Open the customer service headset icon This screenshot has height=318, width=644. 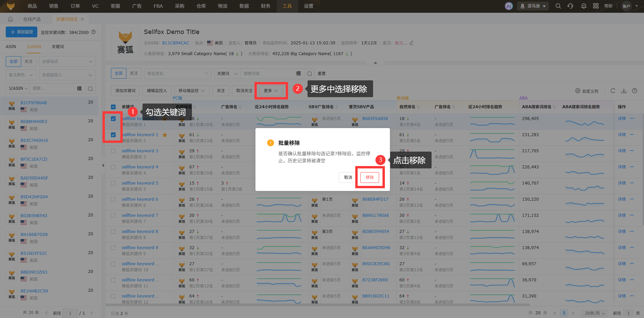click(570, 6)
